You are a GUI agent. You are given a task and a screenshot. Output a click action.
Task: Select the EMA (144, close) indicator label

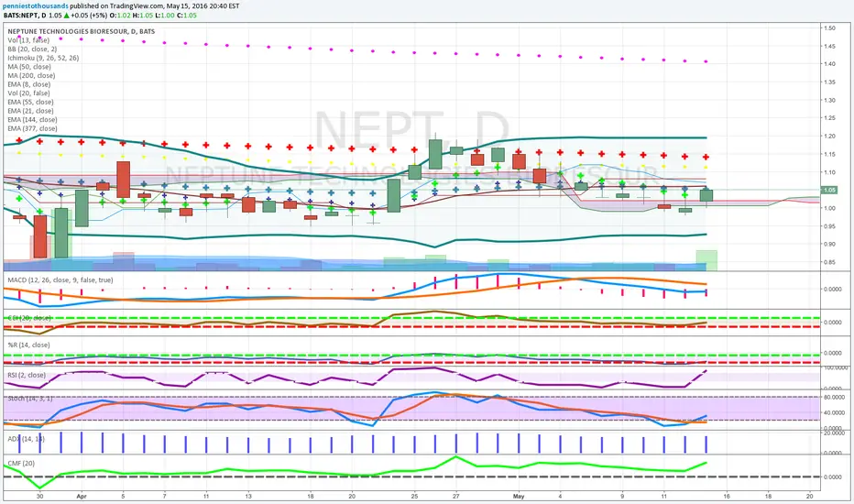click(x=32, y=119)
